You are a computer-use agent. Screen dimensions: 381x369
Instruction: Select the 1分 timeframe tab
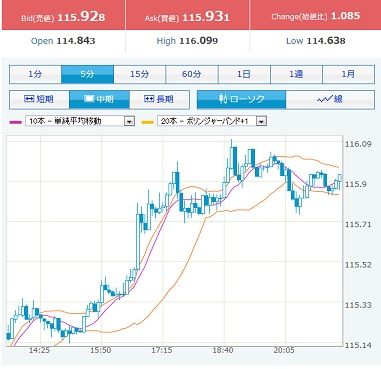(x=35, y=74)
